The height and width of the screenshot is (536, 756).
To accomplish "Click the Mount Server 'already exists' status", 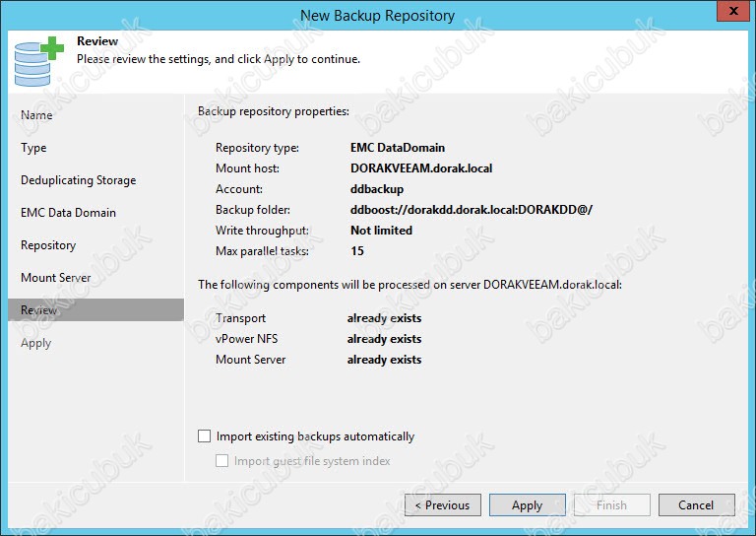I will 384,360.
